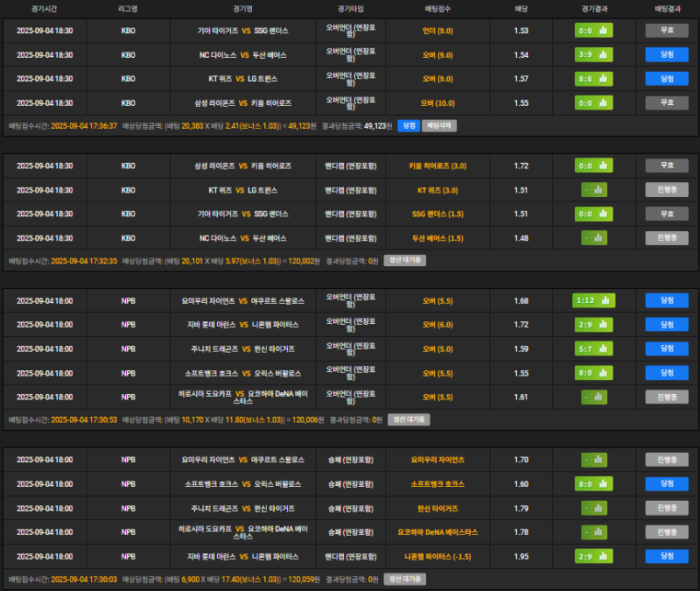Viewport: 700px width, 591px height.
Task: Click the 3:9 score chart icon
Action: (593, 55)
